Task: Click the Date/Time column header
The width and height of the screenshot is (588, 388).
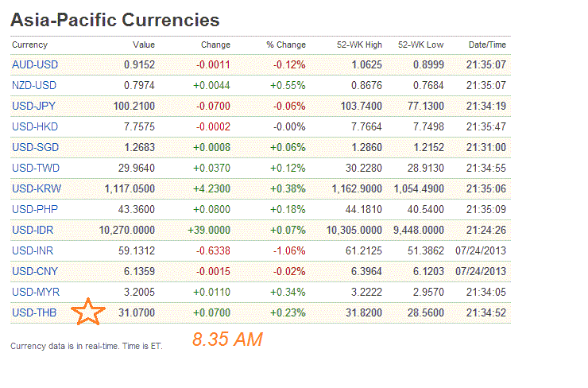Action: click(487, 45)
